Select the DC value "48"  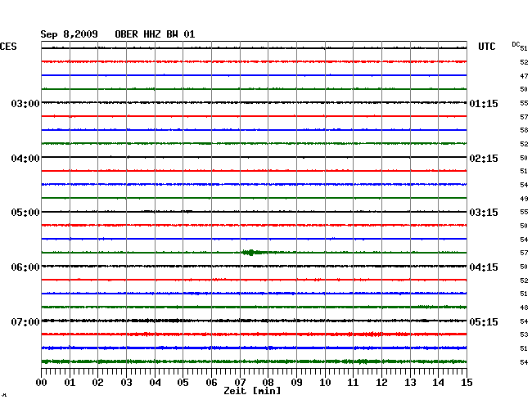coord(524,307)
